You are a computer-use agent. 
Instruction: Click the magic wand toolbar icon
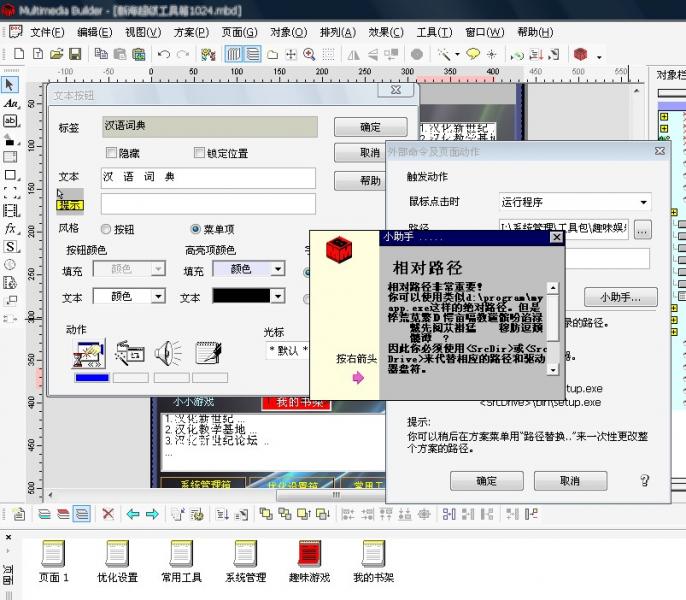[444, 54]
